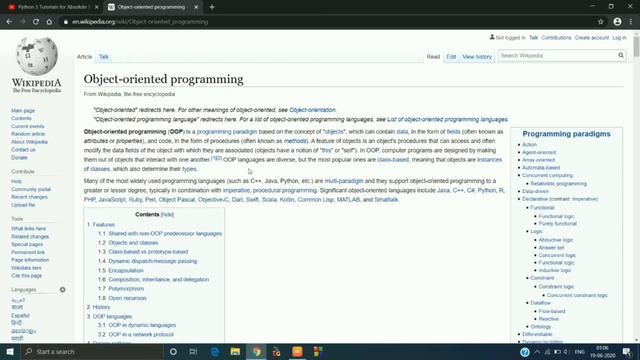Open the Smalltalk language link
This screenshot has height=360, width=640.
(x=386, y=200)
